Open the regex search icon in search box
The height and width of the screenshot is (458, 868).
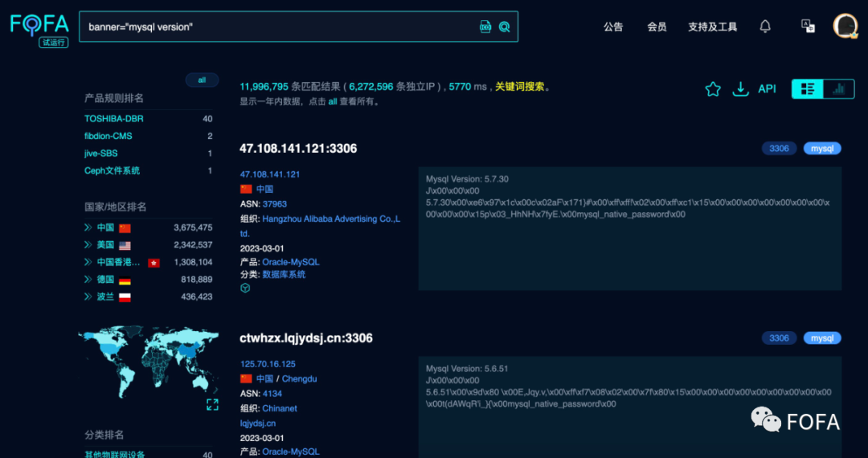(x=485, y=27)
